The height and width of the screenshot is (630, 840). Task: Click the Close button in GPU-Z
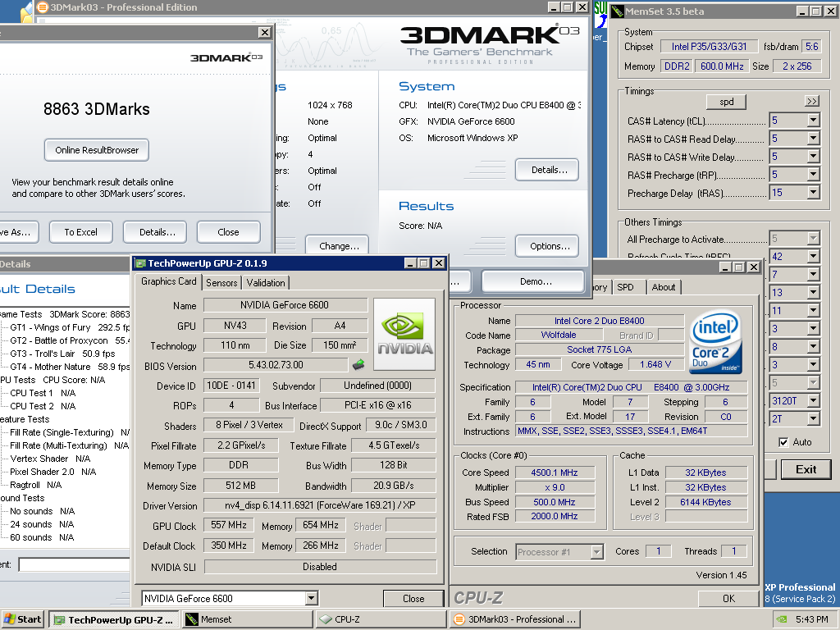click(413, 598)
